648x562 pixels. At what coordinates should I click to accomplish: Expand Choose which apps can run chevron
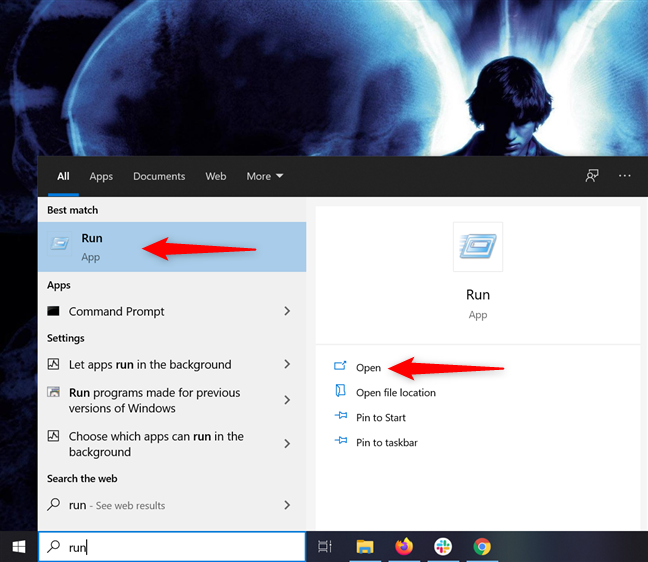tap(287, 444)
